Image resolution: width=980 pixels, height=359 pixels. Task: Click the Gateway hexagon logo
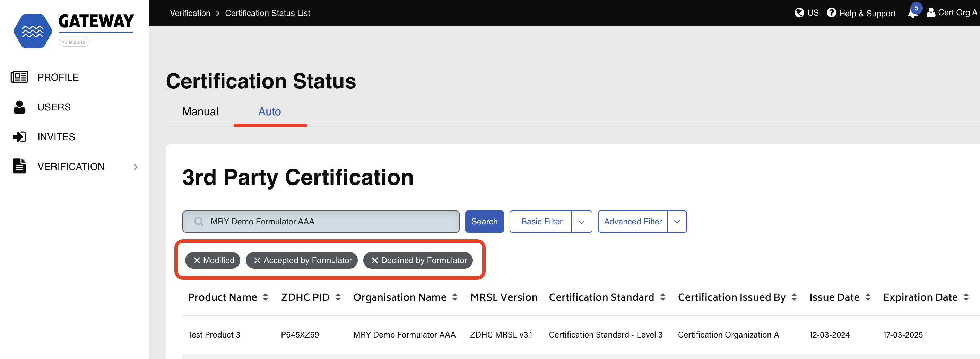tap(33, 31)
